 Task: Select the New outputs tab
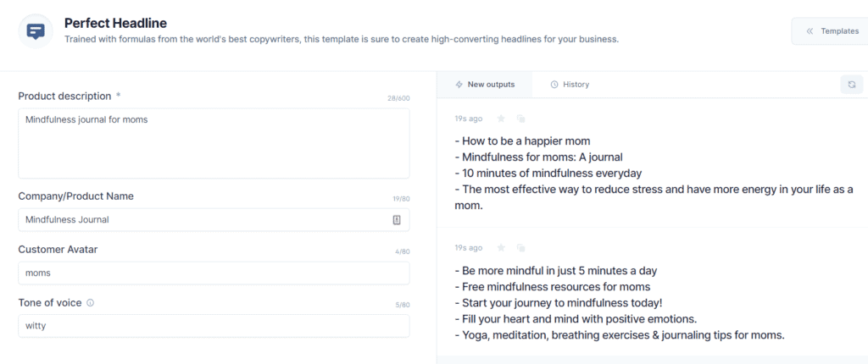pos(484,85)
